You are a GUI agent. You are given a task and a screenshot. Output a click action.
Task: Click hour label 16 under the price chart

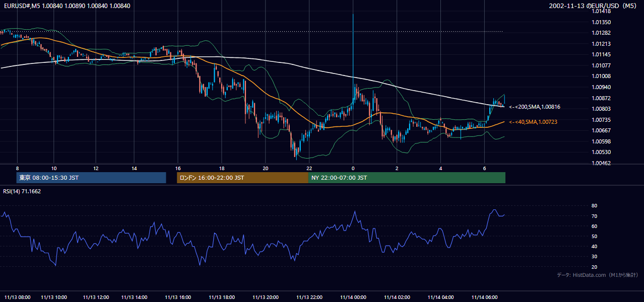(178, 168)
